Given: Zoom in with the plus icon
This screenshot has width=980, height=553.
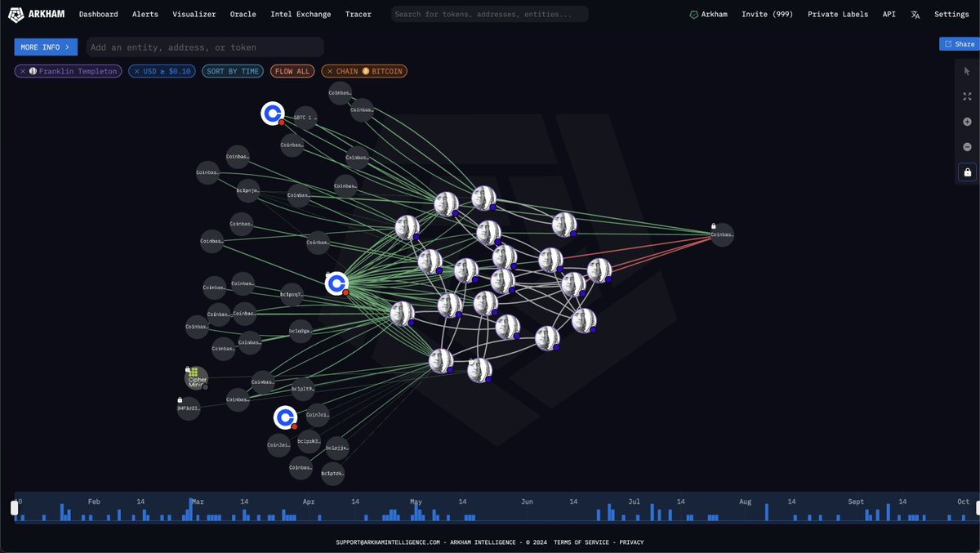Looking at the screenshot, I should point(967,122).
